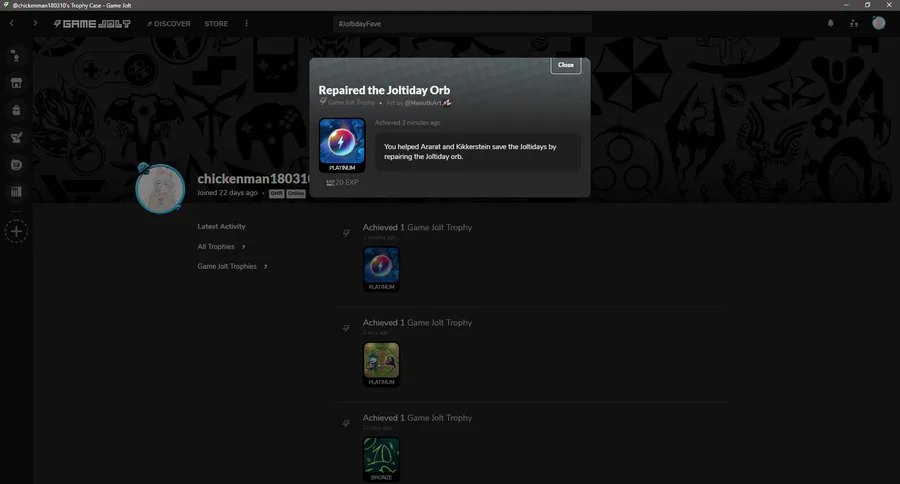
Task: Select the Latest Activity tab
Action: tap(222, 226)
